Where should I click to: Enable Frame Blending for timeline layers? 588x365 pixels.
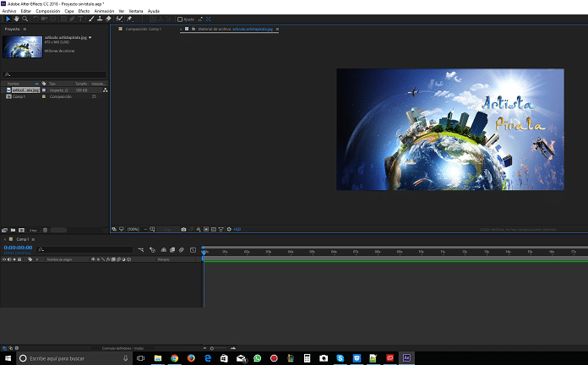[x=172, y=249]
